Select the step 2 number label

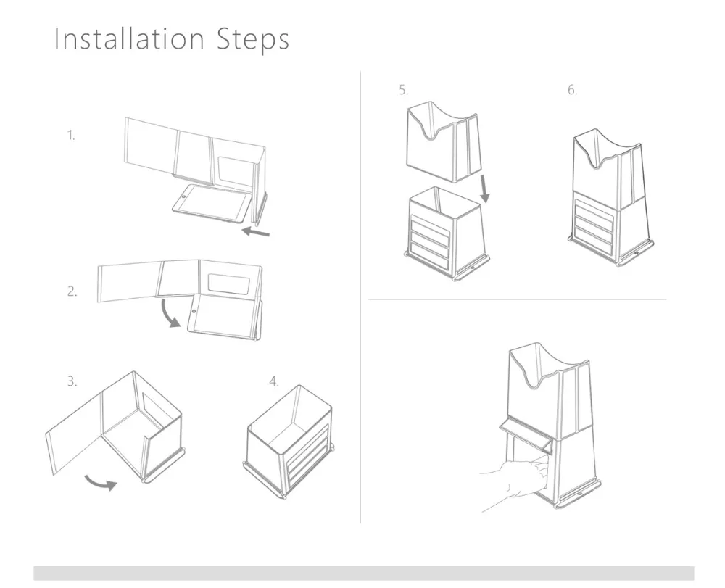coord(72,291)
